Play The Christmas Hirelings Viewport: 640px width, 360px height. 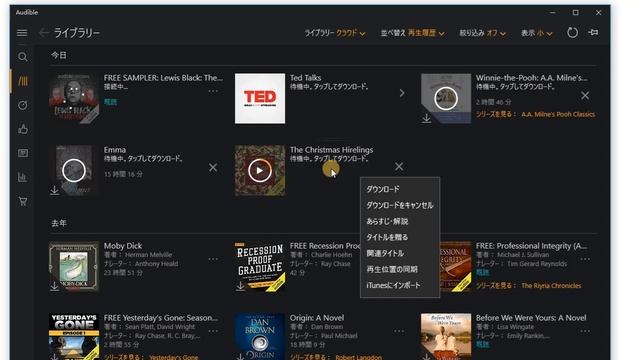click(260, 170)
